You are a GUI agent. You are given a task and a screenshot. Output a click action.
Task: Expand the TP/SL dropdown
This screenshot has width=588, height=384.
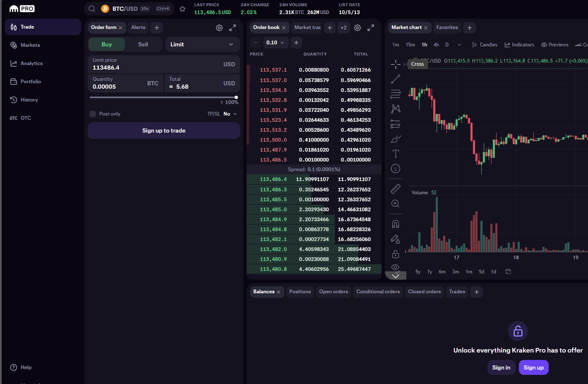pyautogui.click(x=230, y=114)
